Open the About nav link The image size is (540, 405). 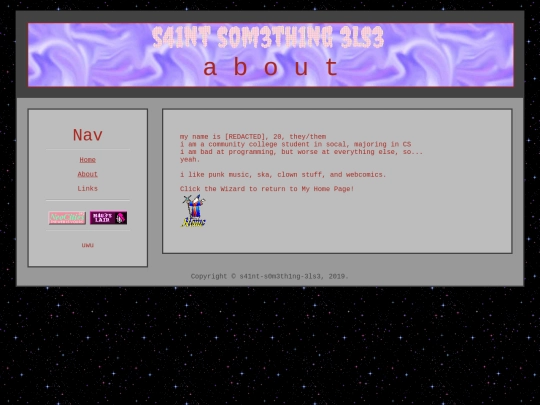87,174
